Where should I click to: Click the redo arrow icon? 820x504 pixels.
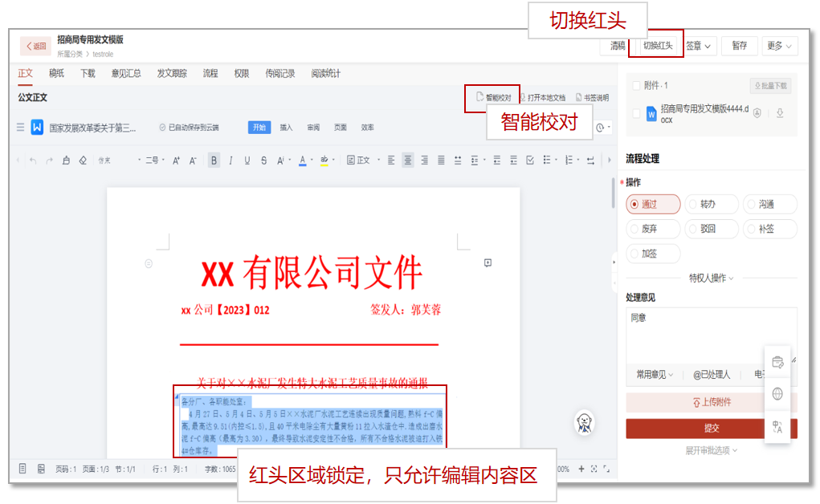pyautogui.click(x=49, y=161)
